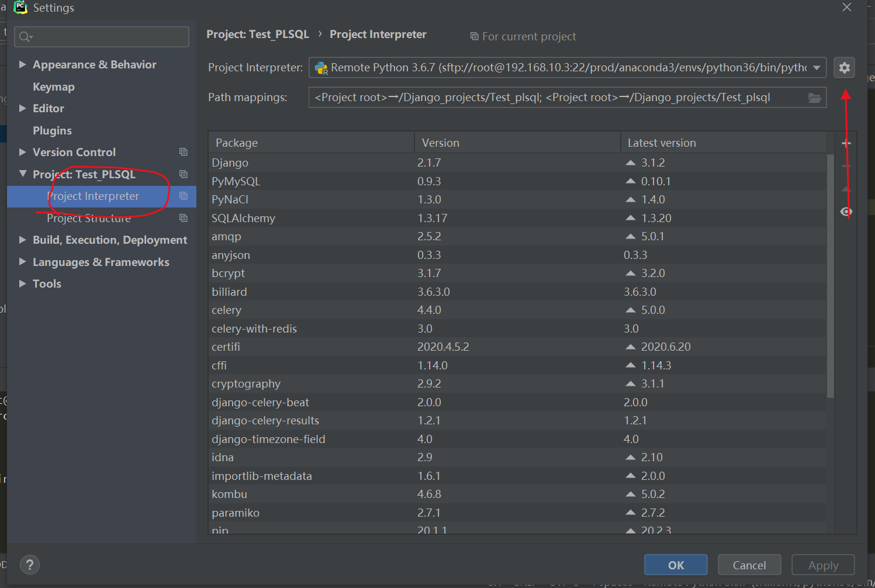Select the anyjson package row
The width and height of the screenshot is (875, 588).
tap(517, 255)
